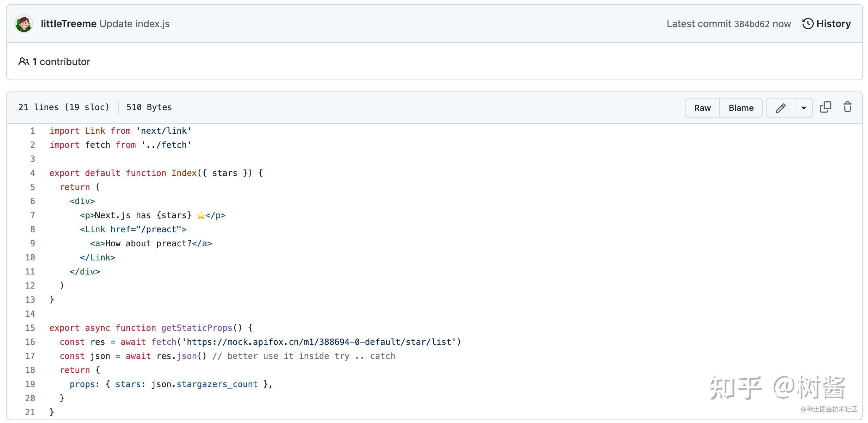
Task: Open littleTreeme's profile link
Action: [x=68, y=24]
